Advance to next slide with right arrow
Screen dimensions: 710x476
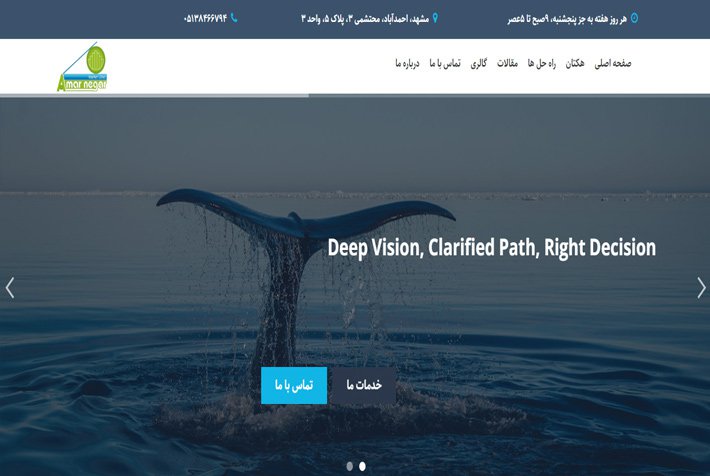(x=701, y=288)
